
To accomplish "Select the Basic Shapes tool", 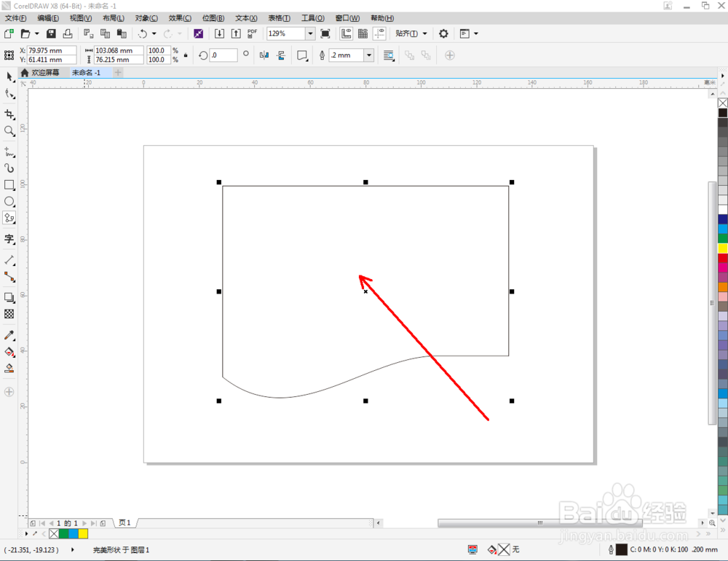I will click(9, 218).
